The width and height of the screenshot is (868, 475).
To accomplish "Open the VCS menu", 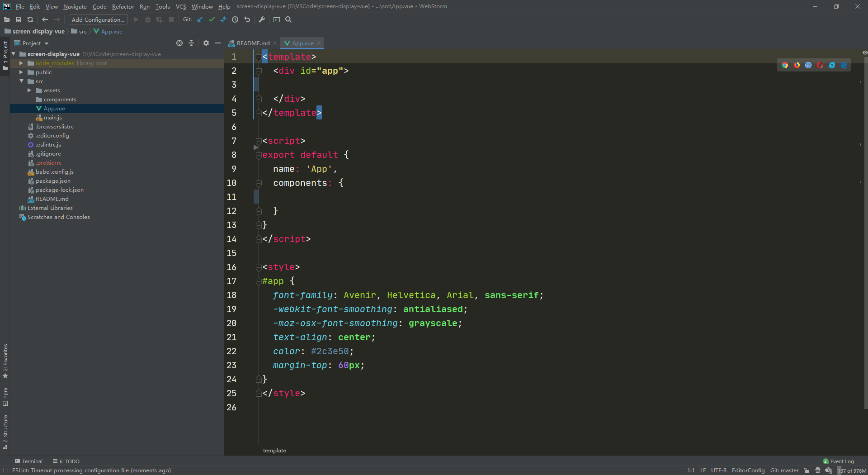I will [x=181, y=6].
